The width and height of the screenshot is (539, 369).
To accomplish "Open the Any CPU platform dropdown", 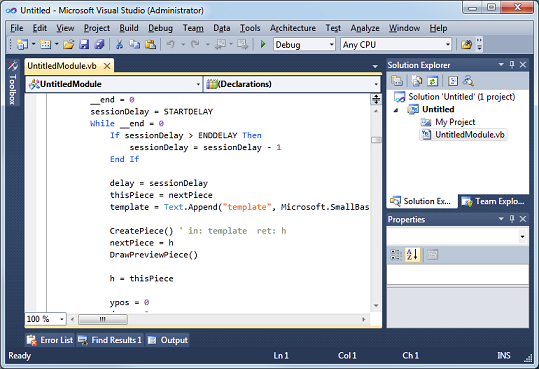I will (x=448, y=45).
